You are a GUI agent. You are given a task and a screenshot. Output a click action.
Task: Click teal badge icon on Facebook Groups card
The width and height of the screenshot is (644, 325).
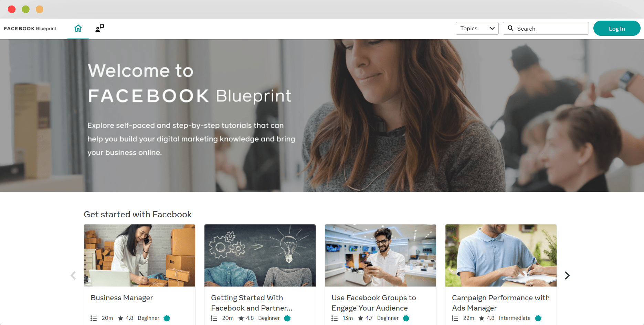[406, 318]
